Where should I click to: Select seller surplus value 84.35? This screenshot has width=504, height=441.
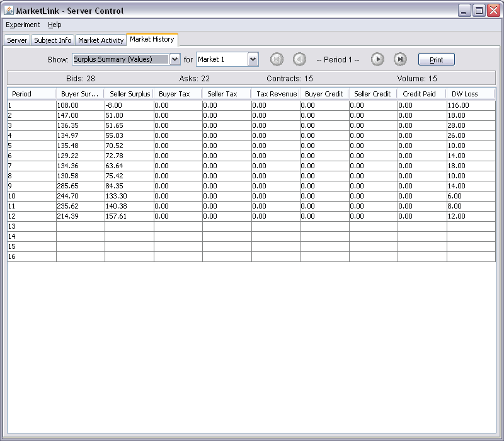(129, 186)
